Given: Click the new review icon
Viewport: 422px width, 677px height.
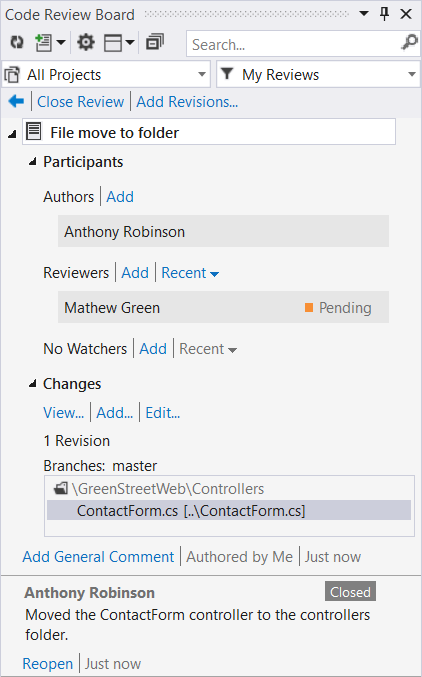Looking at the screenshot, I should (x=44, y=43).
